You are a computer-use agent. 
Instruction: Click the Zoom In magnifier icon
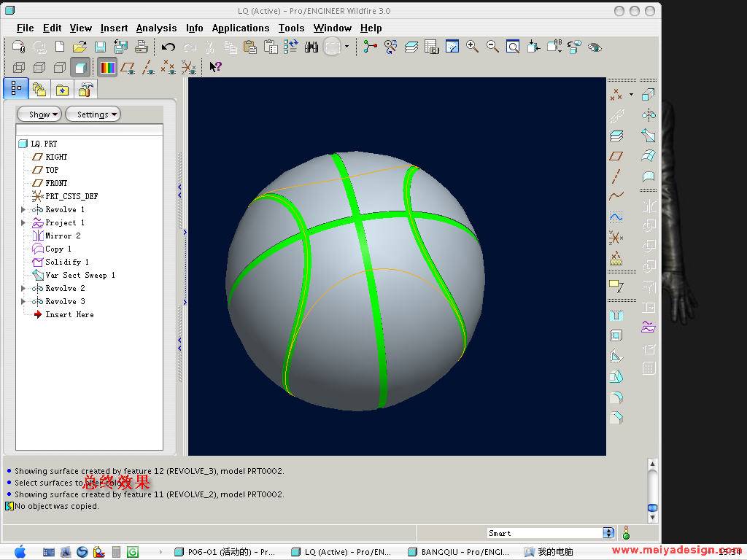472,47
